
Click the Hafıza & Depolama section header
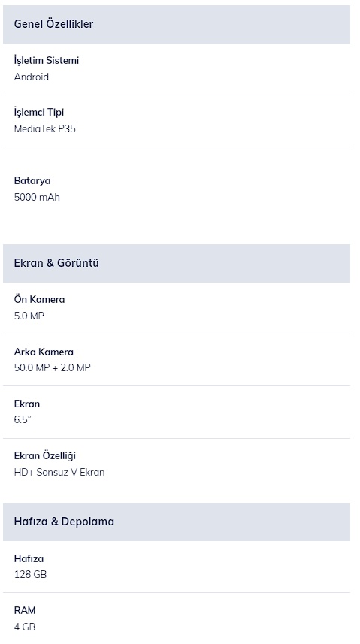[177, 522]
